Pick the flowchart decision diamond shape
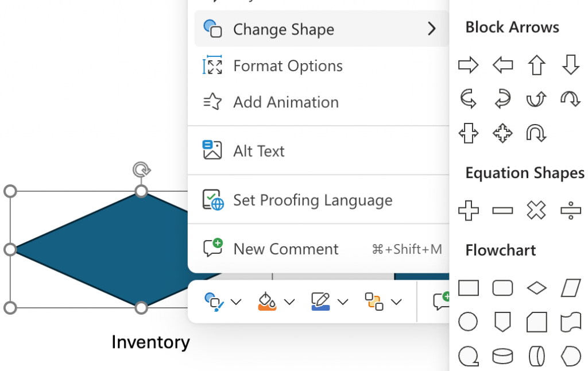The image size is (588, 371). pyautogui.click(x=536, y=288)
